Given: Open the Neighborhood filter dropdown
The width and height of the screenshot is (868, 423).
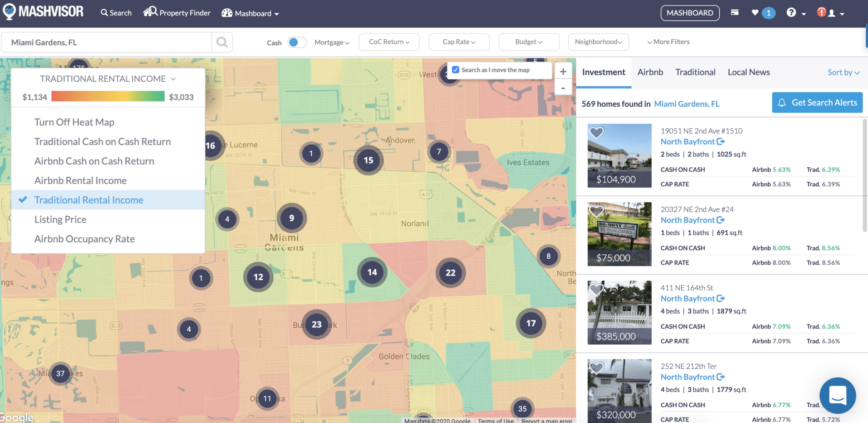Looking at the screenshot, I should click(x=598, y=42).
